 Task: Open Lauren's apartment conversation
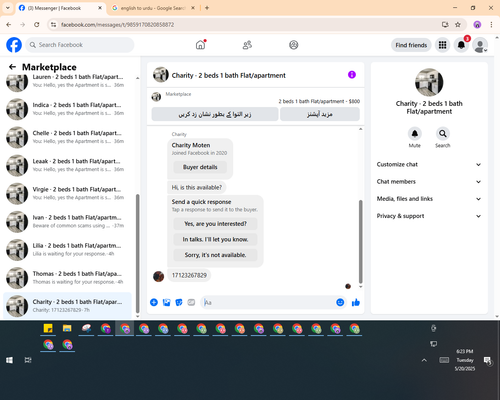pyautogui.click(x=68, y=81)
